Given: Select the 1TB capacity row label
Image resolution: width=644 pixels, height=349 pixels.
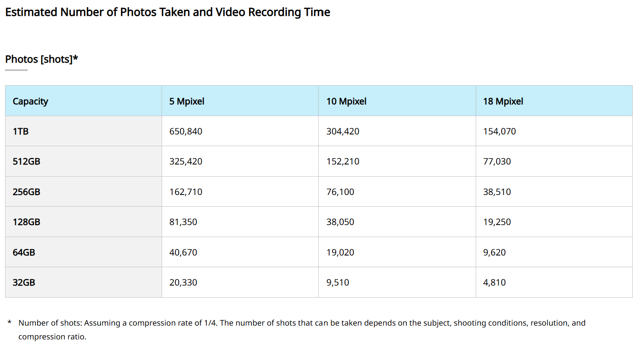Looking at the screenshot, I should click(x=20, y=132).
